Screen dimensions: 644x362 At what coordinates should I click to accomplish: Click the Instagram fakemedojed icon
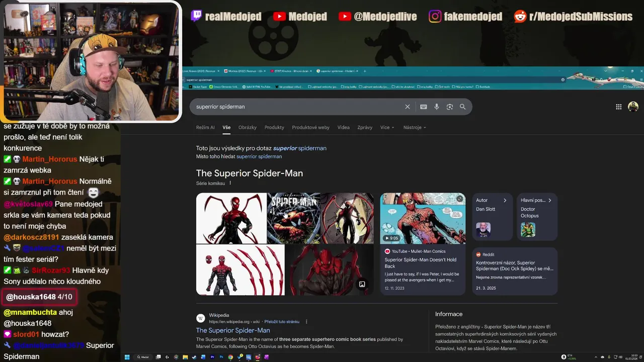(435, 16)
